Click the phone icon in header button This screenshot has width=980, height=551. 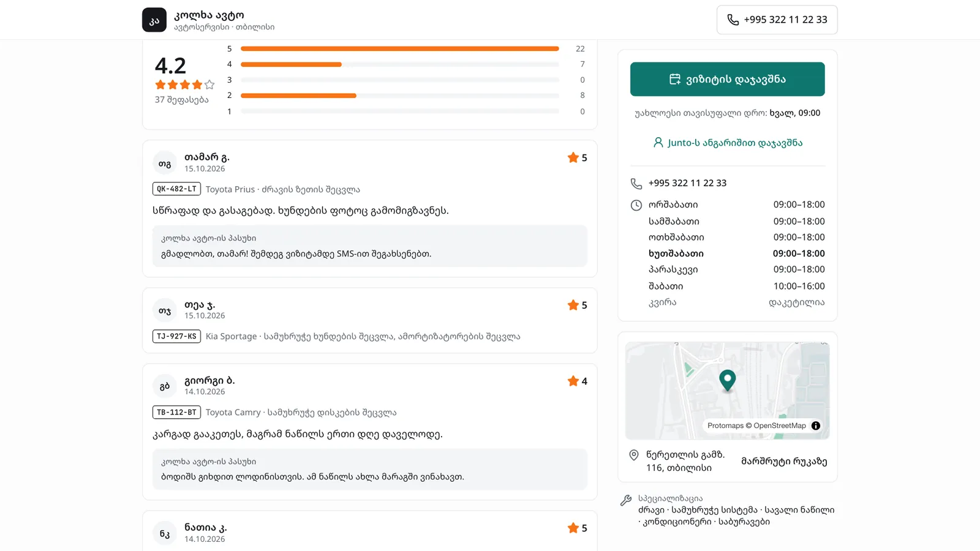point(733,20)
